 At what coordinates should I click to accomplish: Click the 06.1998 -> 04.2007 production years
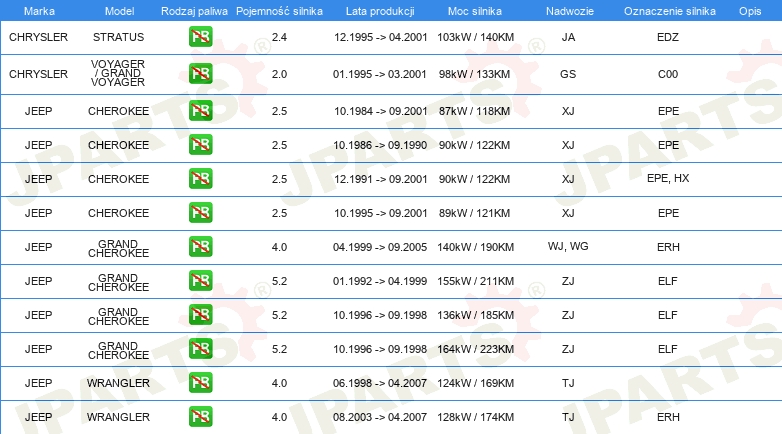pyautogui.click(x=380, y=383)
